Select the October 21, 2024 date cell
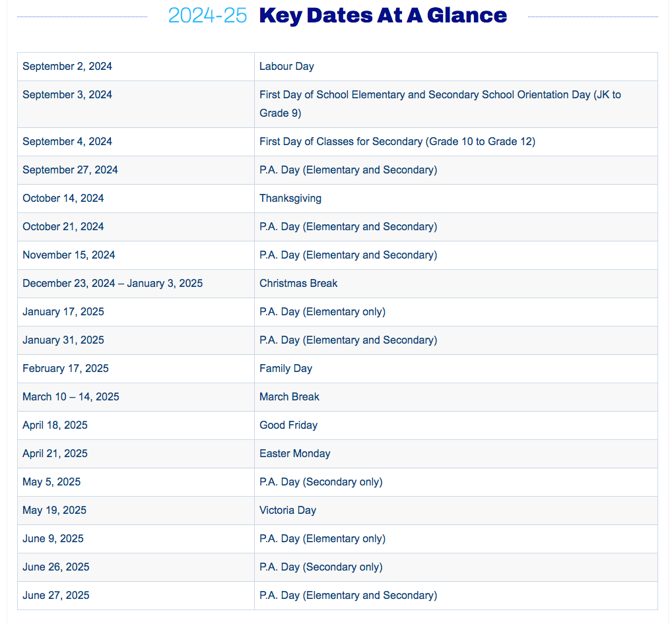This screenshot has width=672, height=624. point(63,227)
